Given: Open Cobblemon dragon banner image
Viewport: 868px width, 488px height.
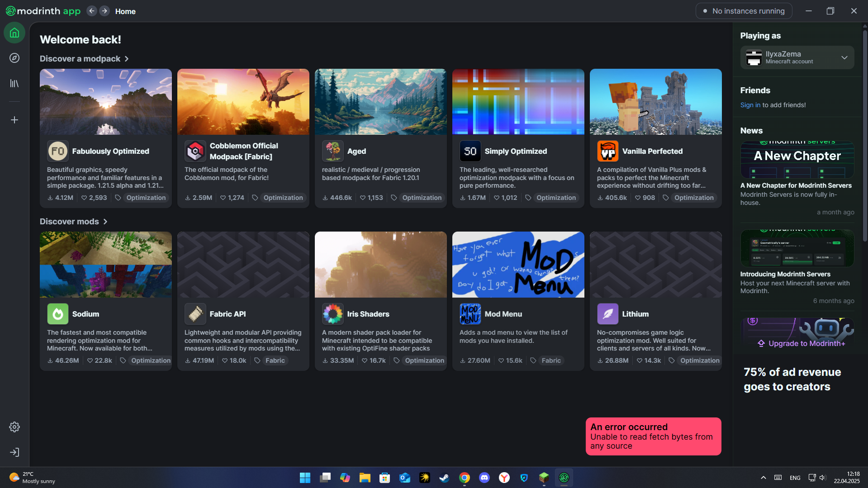Looking at the screenshot, I should tap(243, 102).
